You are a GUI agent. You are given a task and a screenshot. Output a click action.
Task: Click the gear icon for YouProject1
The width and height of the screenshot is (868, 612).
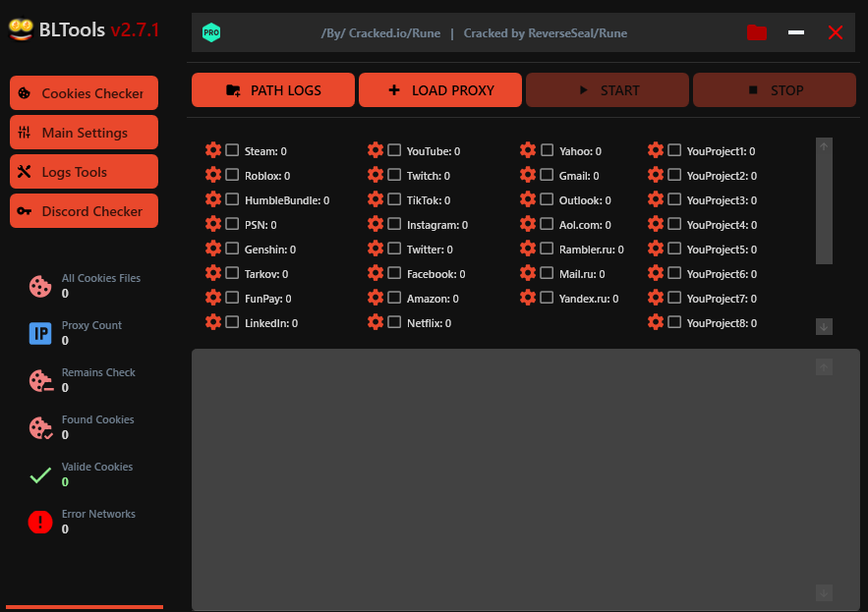point(656,150)
